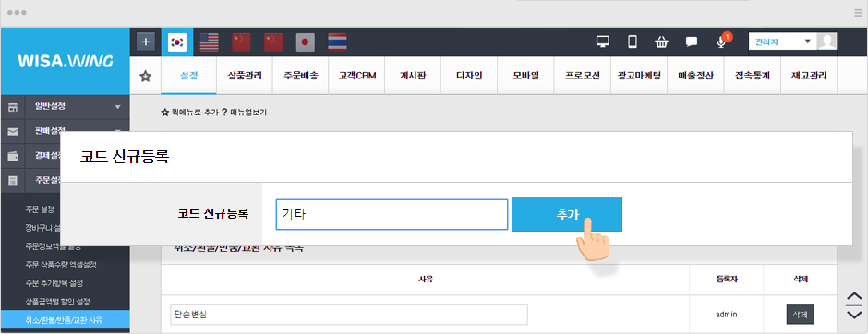Image resolution: width=868 pixels, height=334 pixels.
Task: Select 취소/환불/반품/교환 사유 sidebar item
Action: [x=65, y=319]
